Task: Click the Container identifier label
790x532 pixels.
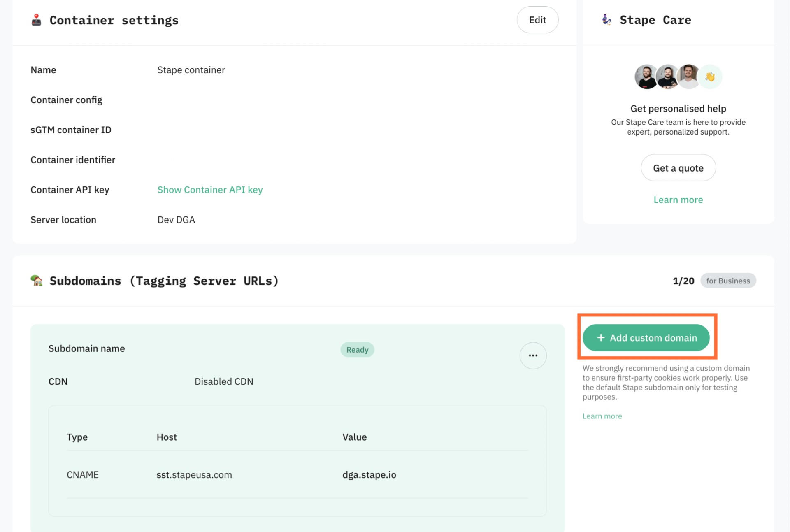Action: (73, 160)
